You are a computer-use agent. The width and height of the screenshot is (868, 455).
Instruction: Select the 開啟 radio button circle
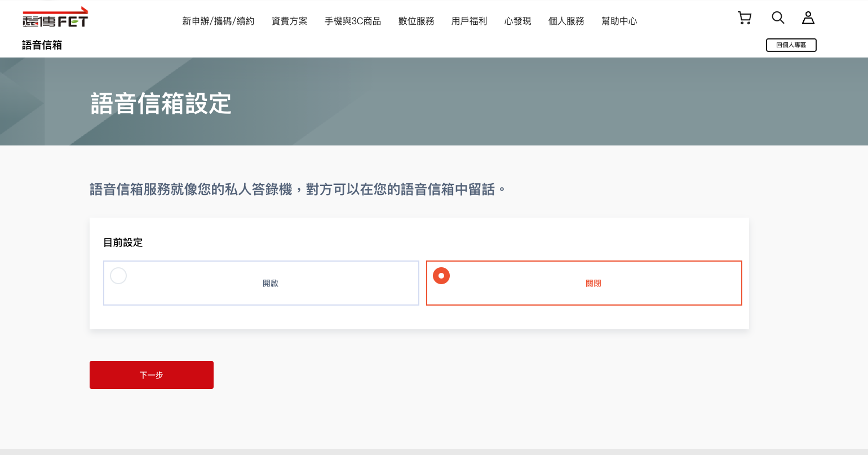[118, 276]
